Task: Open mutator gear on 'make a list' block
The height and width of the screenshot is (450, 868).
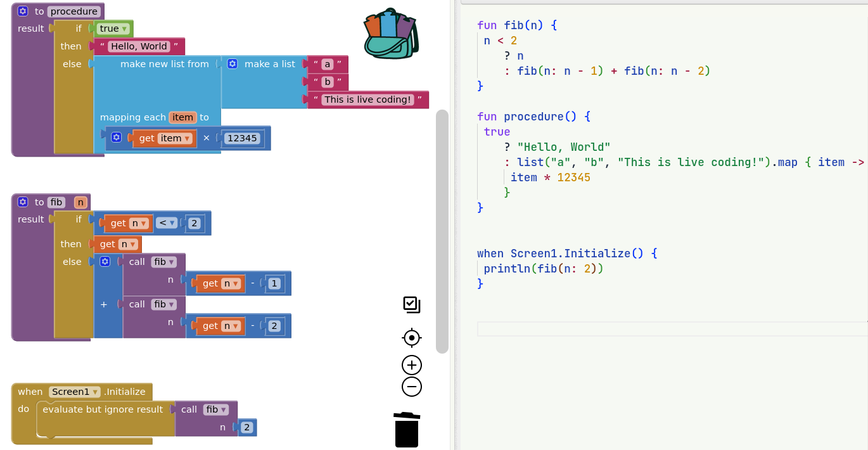Action: tap(233, 64)
